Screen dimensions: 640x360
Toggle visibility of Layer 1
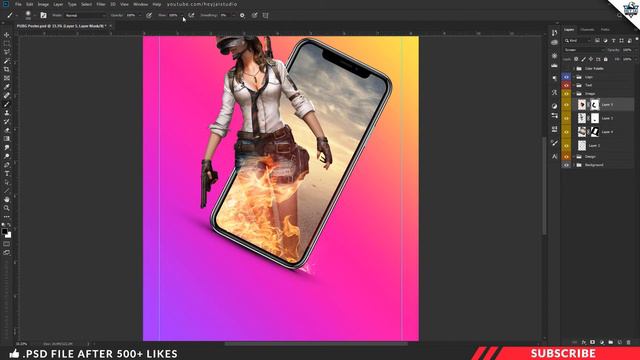pyautogui.click(x=566, y=145)
